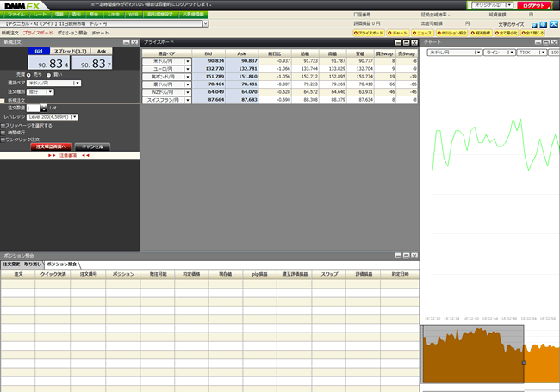Switch to the ポジション照会 tab
The height and width of the screenshot is (392, 560).
tap(62, 264)
